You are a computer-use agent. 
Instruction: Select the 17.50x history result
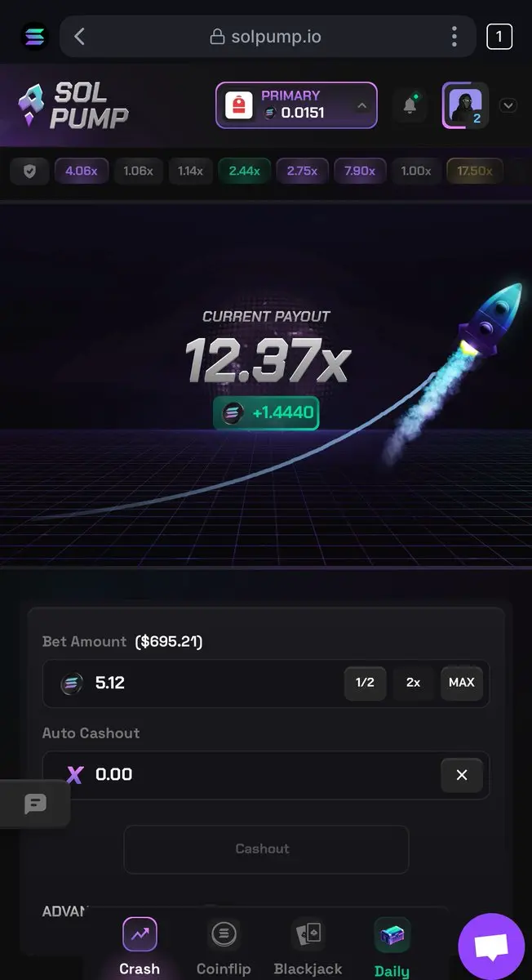475,171
